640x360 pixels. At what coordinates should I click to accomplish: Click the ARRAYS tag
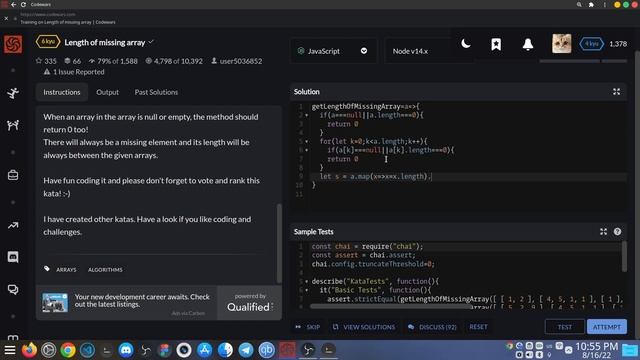coord(66,270)
